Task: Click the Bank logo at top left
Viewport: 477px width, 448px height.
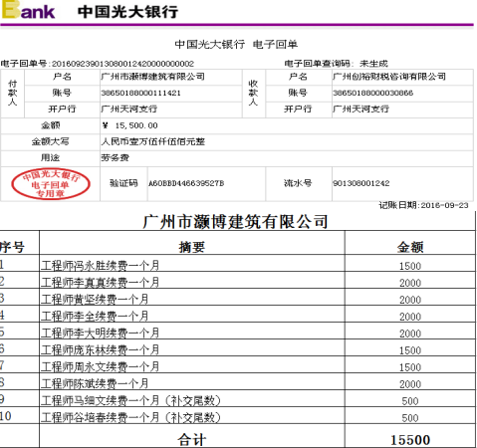Action: 28,10
